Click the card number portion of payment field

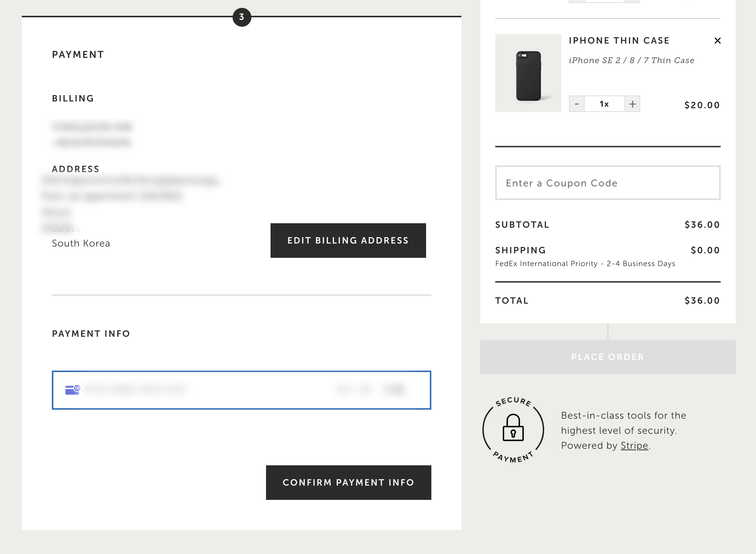(x=135, y=389)
